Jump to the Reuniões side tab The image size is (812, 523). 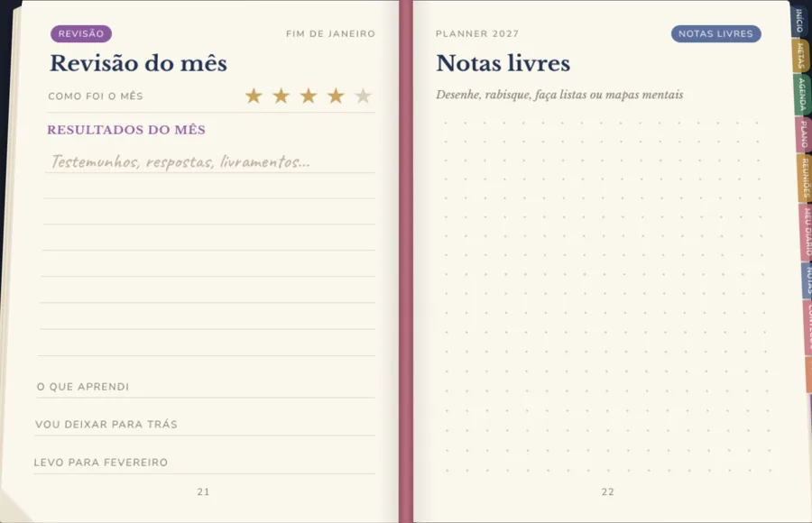pyautogui.click(x=806, y=178)
